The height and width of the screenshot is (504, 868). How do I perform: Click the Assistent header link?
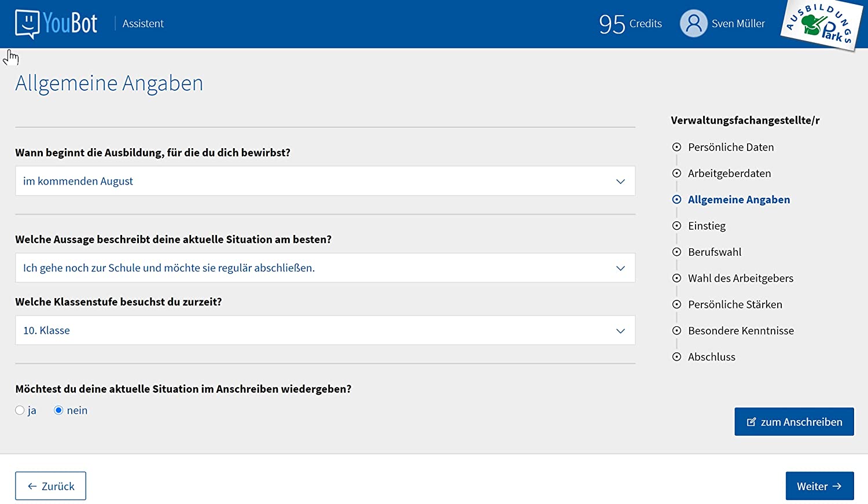143,24
